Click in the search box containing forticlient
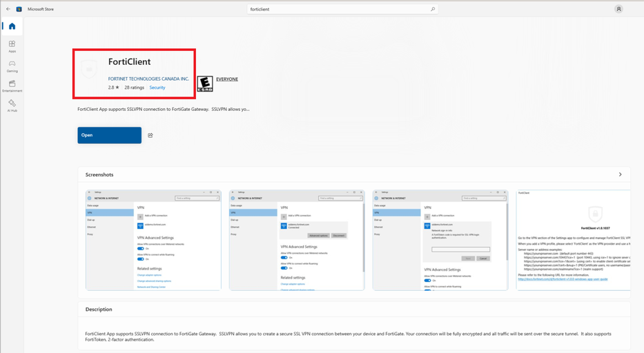The width and height of the screenshot is (644, 353). click(x=342, y=9)
